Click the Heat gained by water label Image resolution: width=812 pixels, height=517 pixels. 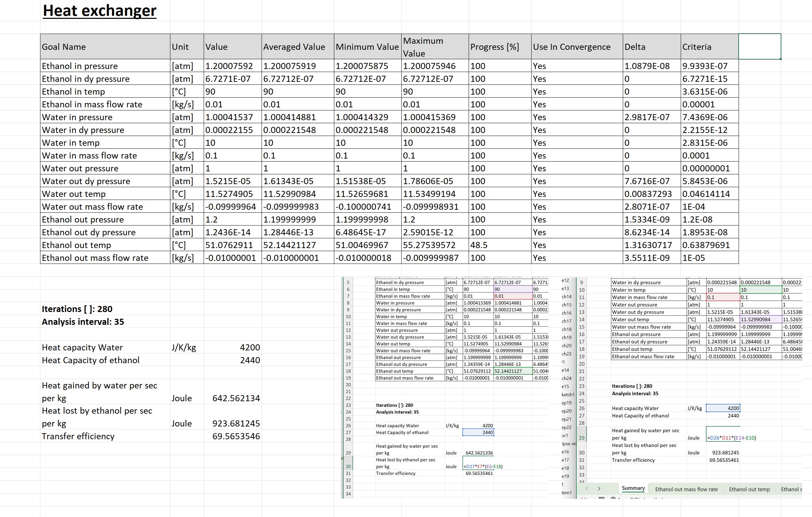coord(105,391)
